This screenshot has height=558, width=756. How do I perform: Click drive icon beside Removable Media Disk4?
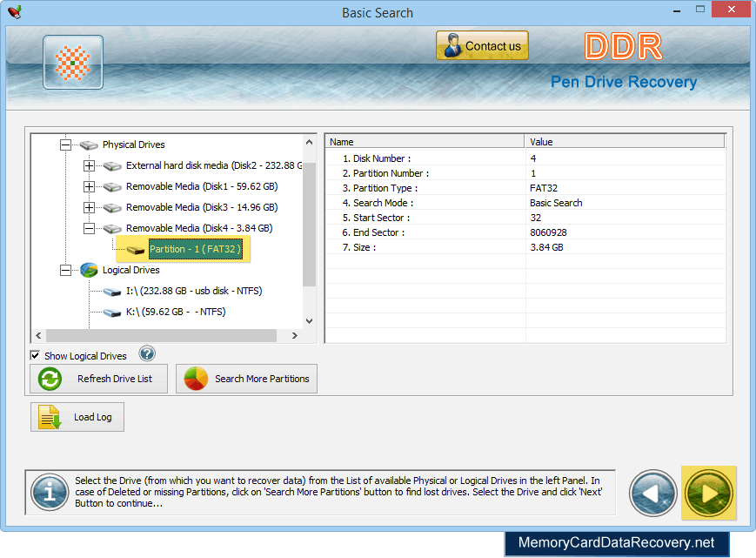112,228
